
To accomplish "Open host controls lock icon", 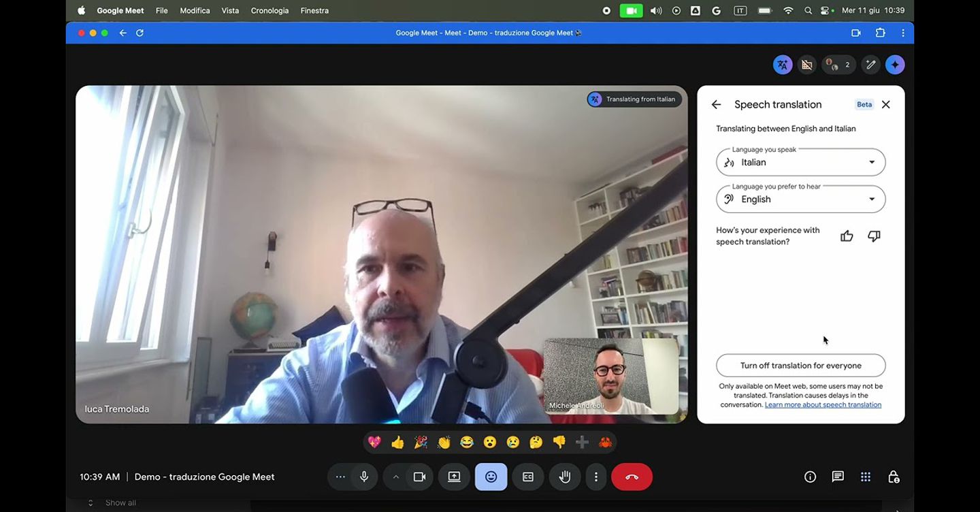I will click(894, 477).
